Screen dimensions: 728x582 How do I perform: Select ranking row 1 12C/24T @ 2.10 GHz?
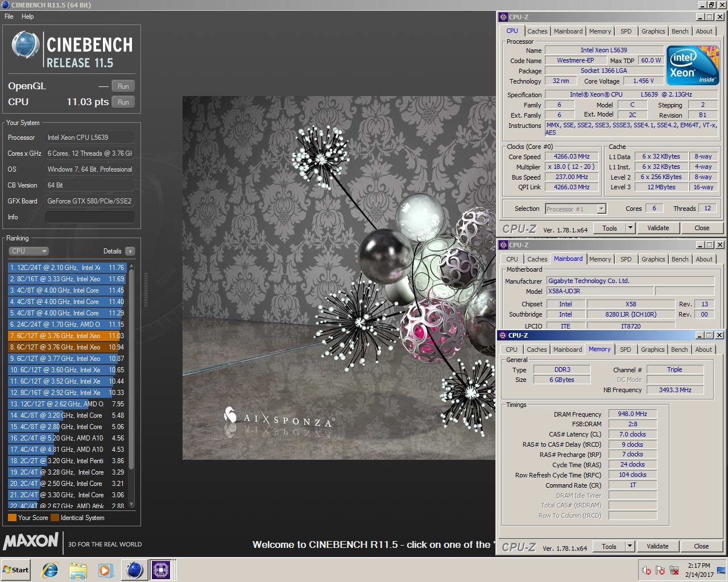pos(67,268)
